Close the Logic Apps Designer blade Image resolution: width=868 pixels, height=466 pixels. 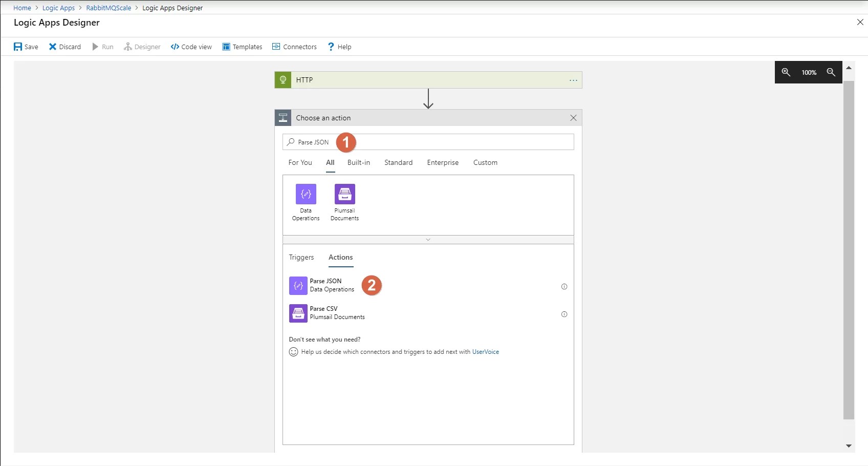pyautogui.click(x=860, y=22)
